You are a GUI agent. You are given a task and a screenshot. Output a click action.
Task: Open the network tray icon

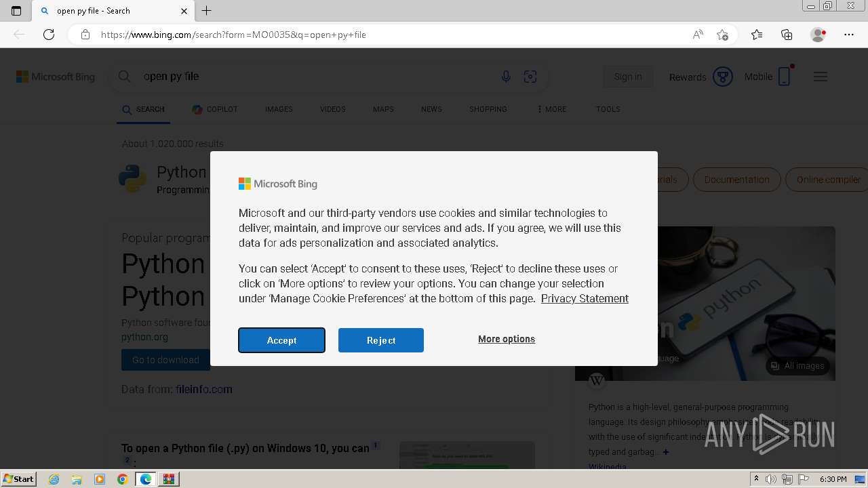click(787, 479)
